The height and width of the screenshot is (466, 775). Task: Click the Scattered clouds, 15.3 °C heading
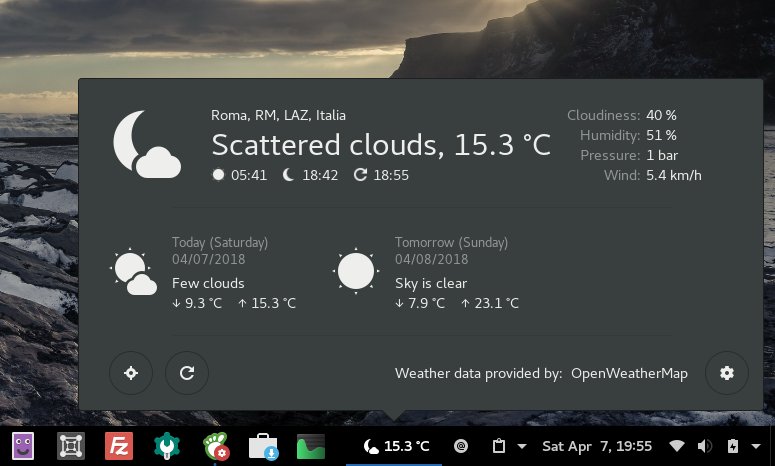[381, 145]
